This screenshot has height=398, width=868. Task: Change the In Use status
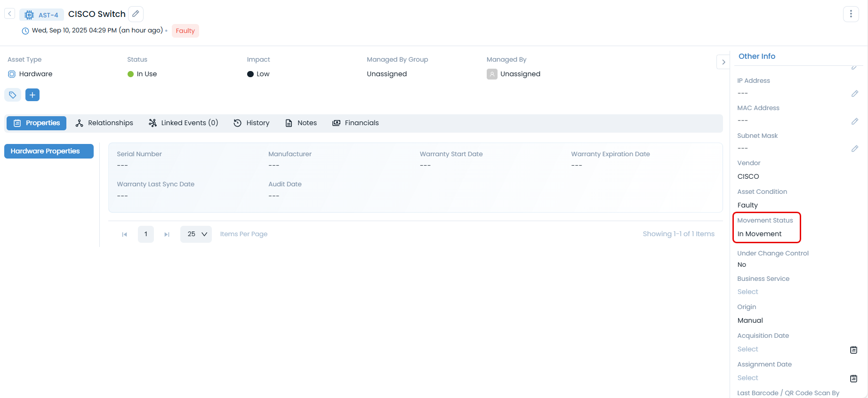pos(146,74)
